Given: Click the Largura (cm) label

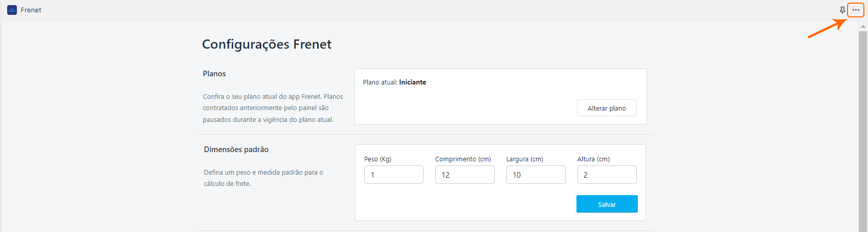Looking at the screenshot, I should pyautogui.click(x=524, y=159).
